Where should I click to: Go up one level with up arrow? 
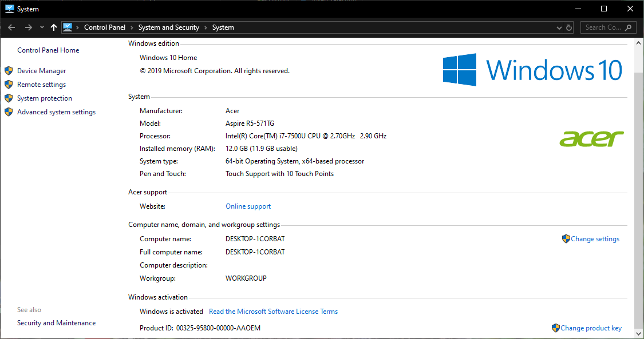point(54,27)
